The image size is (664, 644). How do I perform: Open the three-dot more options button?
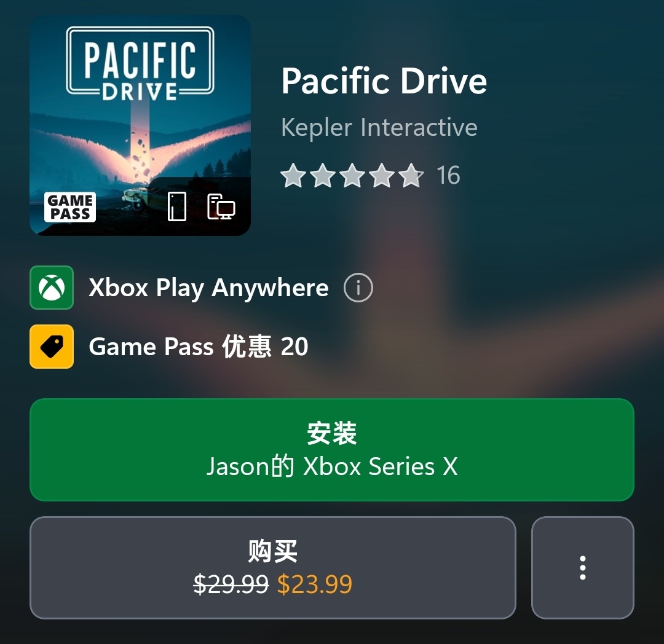(583, 568)
